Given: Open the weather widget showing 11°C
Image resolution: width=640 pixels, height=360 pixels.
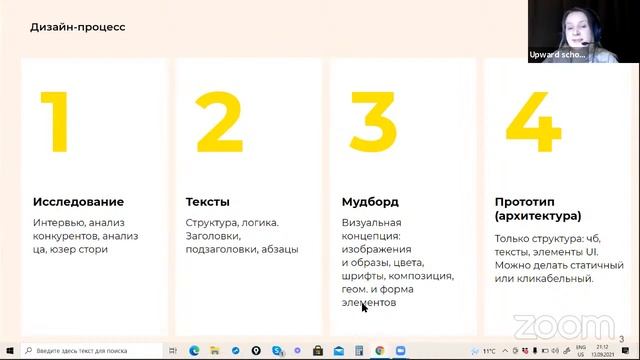Looking at the screenshot, I should pyautogui.click(x=484, y=351).
